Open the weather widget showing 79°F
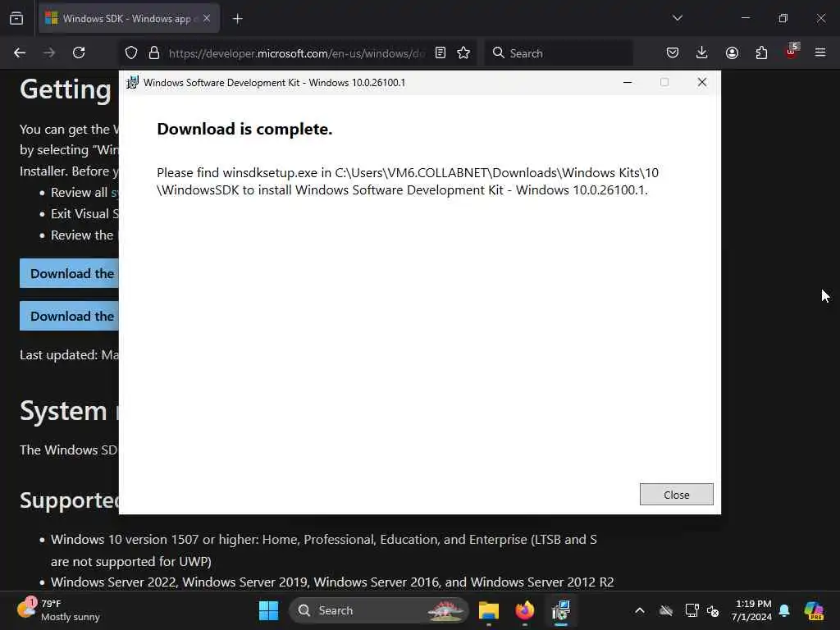840x630 pixels. coord(59,610)
